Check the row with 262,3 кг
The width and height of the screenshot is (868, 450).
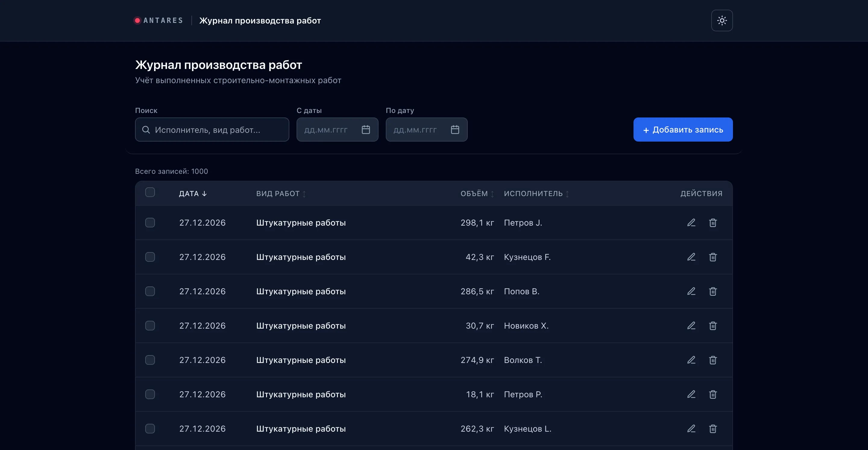(150, 429)
